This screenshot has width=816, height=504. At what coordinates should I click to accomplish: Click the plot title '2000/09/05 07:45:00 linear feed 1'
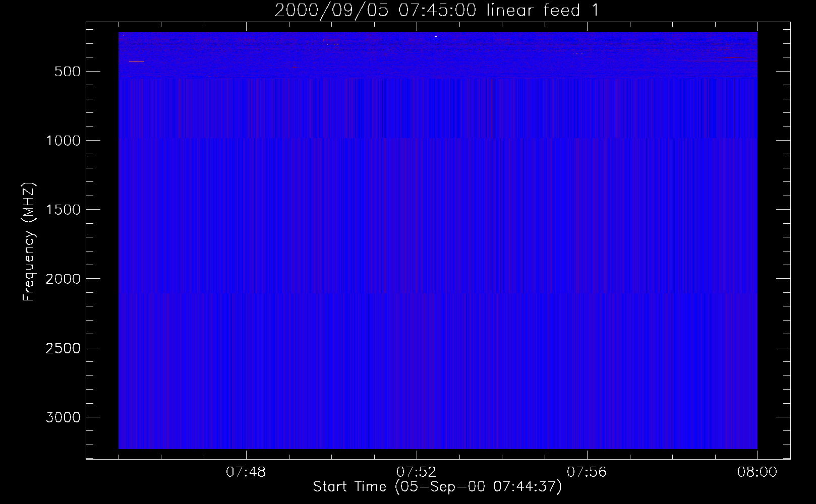point(437,11)
